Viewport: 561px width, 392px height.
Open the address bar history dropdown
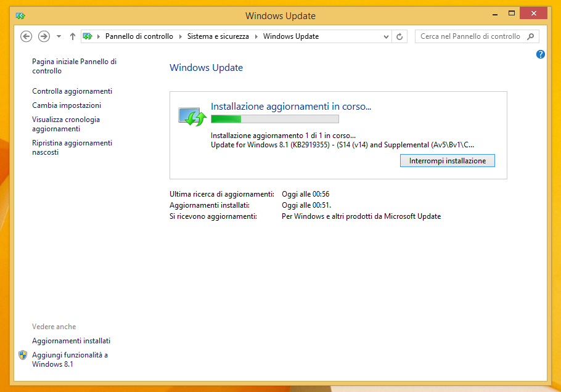coord(386,37)
